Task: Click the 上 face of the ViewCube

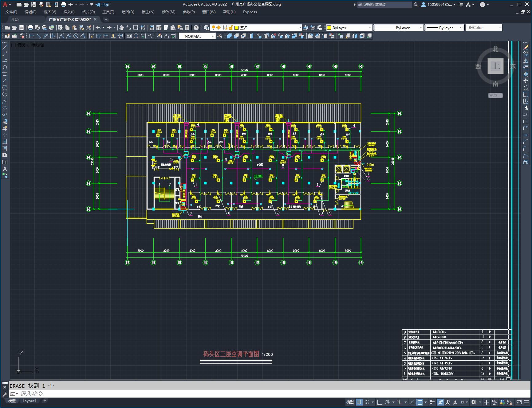Action: [x=495, y=66]
